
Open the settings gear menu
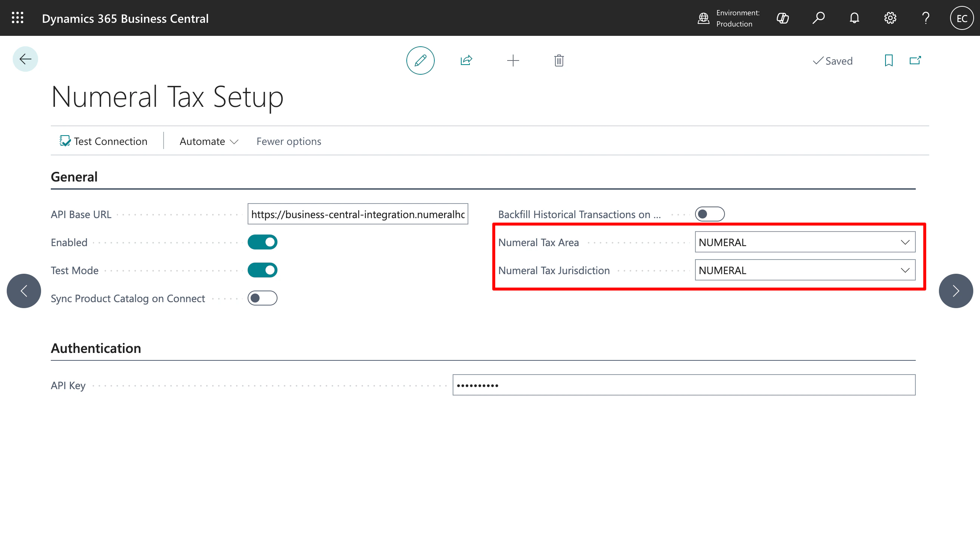[890, 18]
